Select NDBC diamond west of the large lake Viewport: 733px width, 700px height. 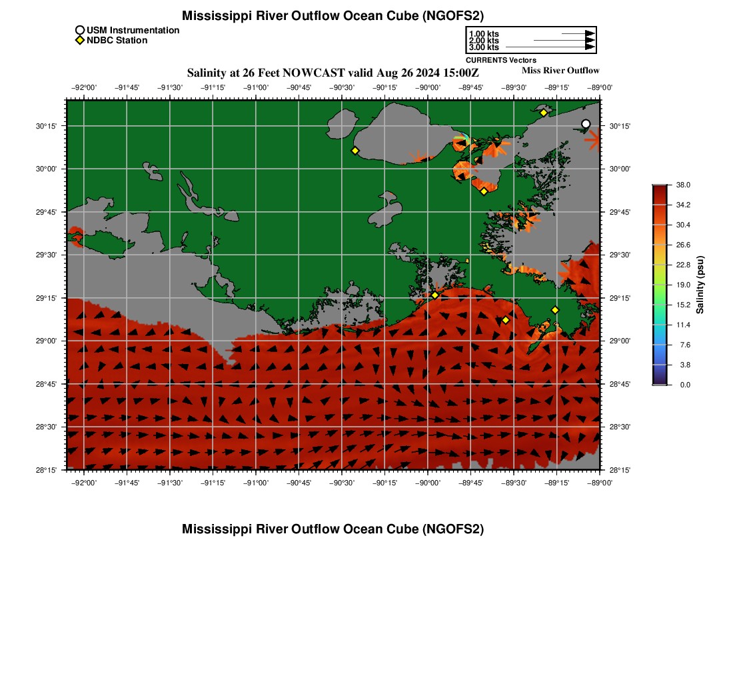click(x=355, y=151)
